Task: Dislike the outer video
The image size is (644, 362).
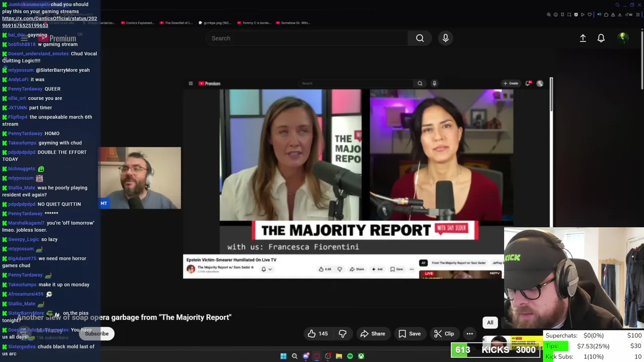Action: tap(343, 334)
